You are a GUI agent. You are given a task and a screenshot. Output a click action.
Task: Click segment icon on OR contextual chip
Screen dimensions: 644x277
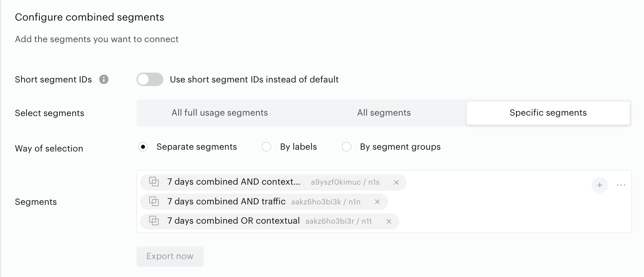click(x=154, y=221)
